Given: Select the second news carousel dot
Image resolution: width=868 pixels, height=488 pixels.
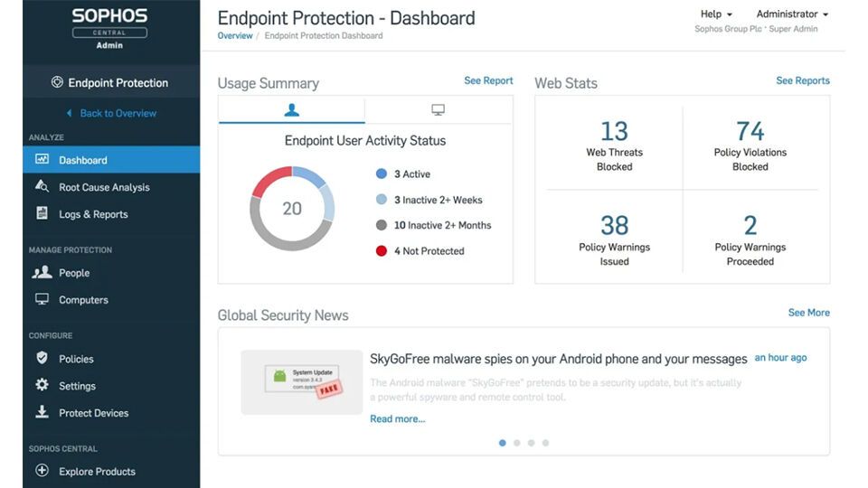Looking at the screenshot, I should [516, 443].
